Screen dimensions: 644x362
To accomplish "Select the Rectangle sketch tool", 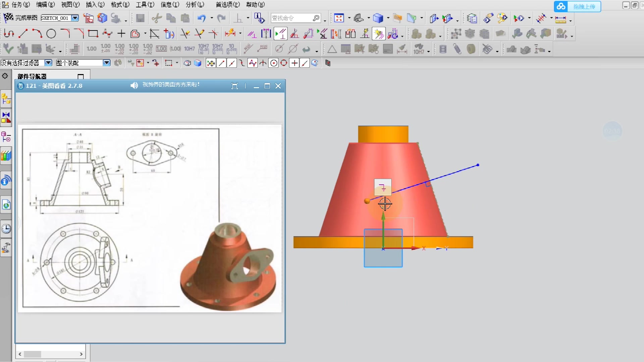I will point(93,34).
